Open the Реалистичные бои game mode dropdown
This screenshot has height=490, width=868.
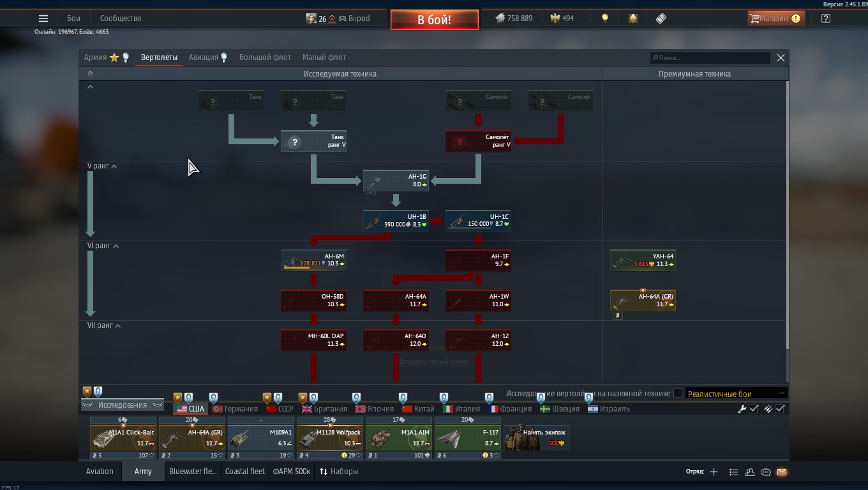click(x=736, y=394)
